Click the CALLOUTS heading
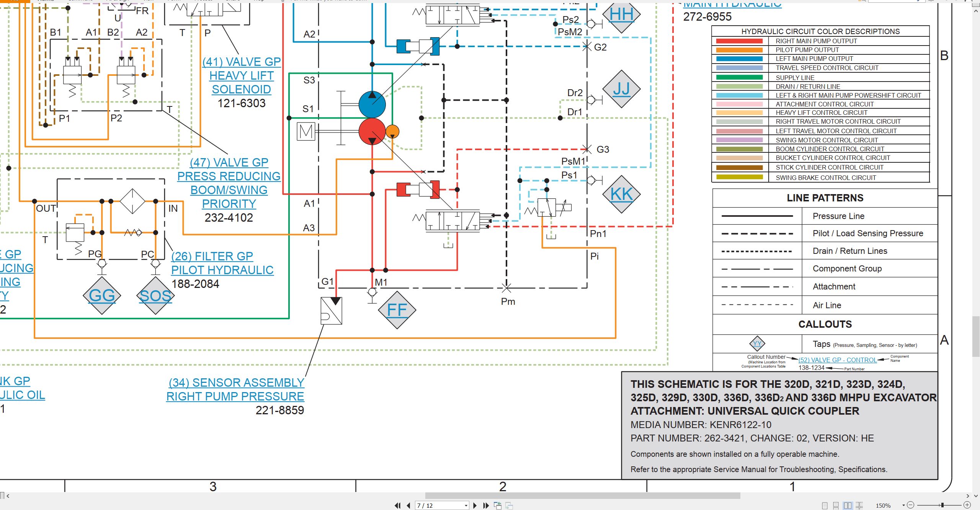The height and width of the screenshot is (510, 980). click(825, 324)
